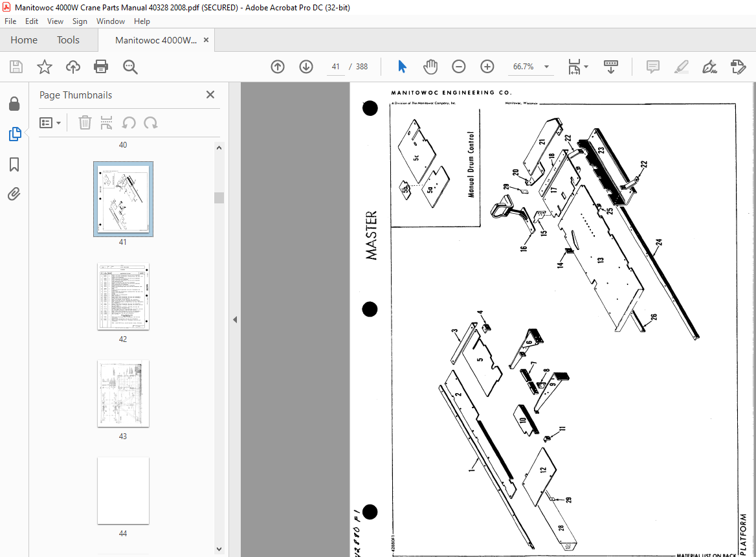Screen dimensions: 756x557
Task: Add document to starred with the star icon
Action: point(45,67)
